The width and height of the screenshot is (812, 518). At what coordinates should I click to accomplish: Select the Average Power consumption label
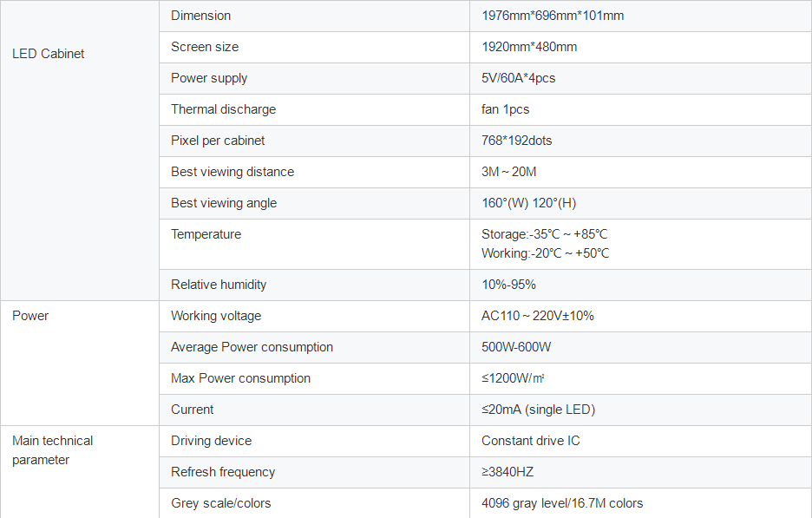[252, 347]
